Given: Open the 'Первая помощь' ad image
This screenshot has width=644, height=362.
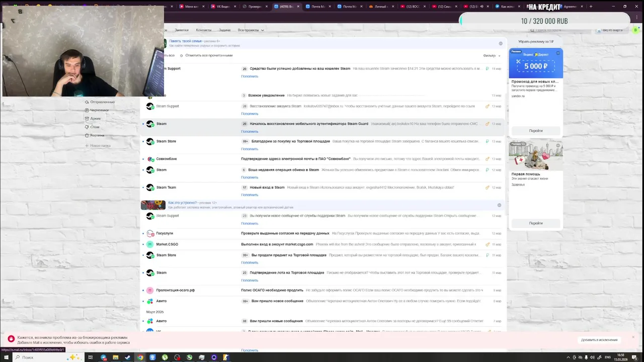Looking at the screenshot, I should [x=536, y=156].
